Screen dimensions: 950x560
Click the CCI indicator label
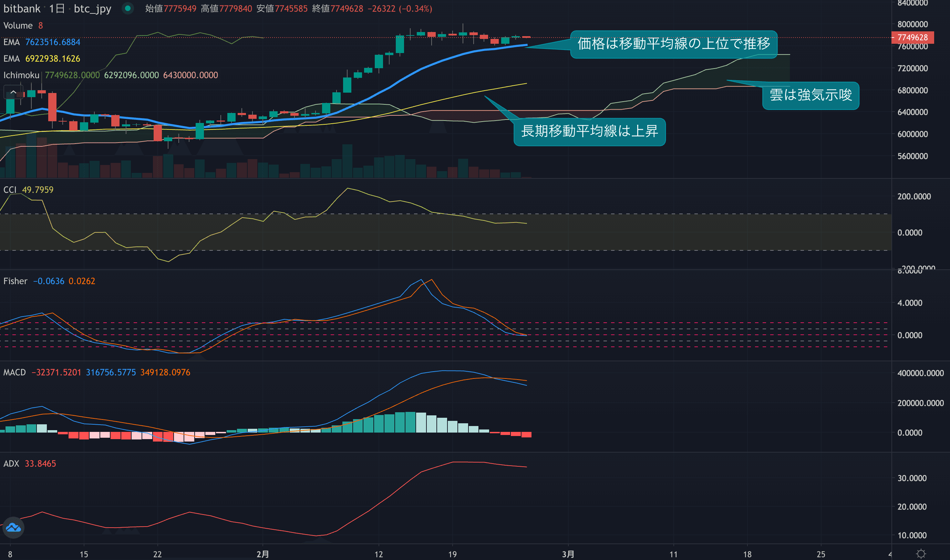10,190
